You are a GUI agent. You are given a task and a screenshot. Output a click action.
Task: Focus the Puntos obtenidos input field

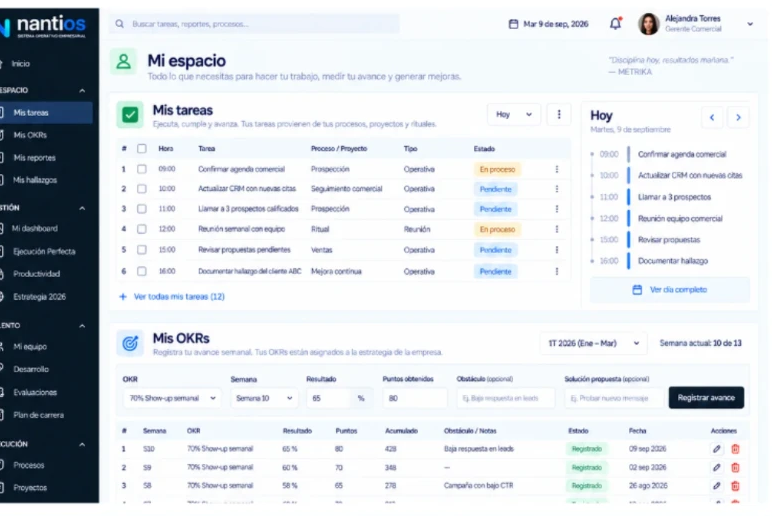(x=415, y=398)
